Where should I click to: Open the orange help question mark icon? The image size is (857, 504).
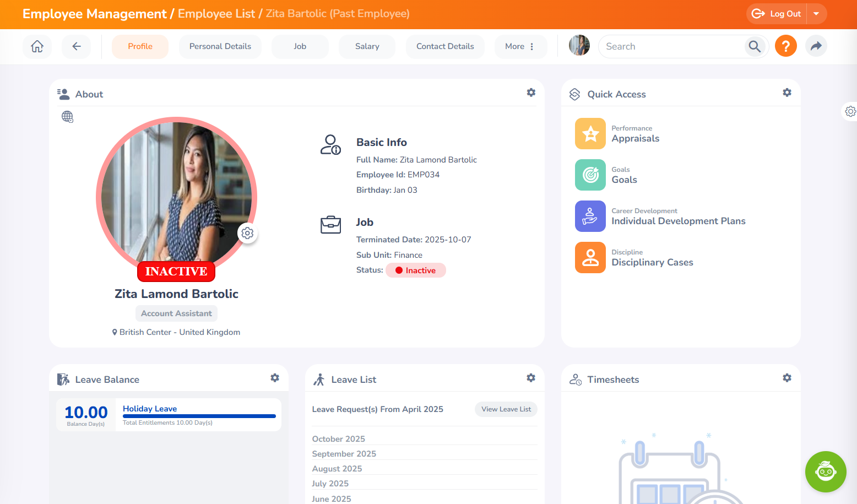tap(785, 46)
